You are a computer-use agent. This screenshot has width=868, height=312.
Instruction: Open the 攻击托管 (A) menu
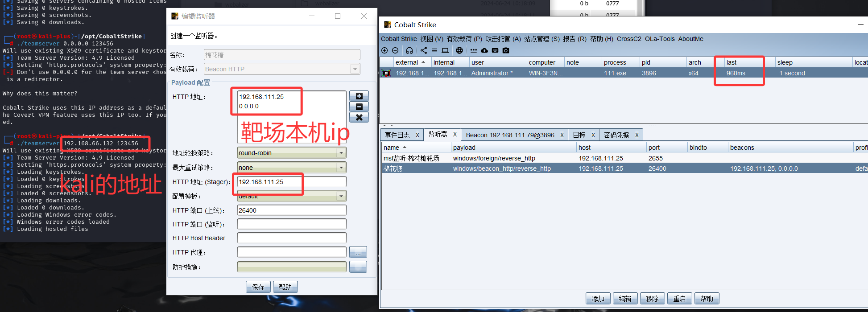(x=503, y=39)
